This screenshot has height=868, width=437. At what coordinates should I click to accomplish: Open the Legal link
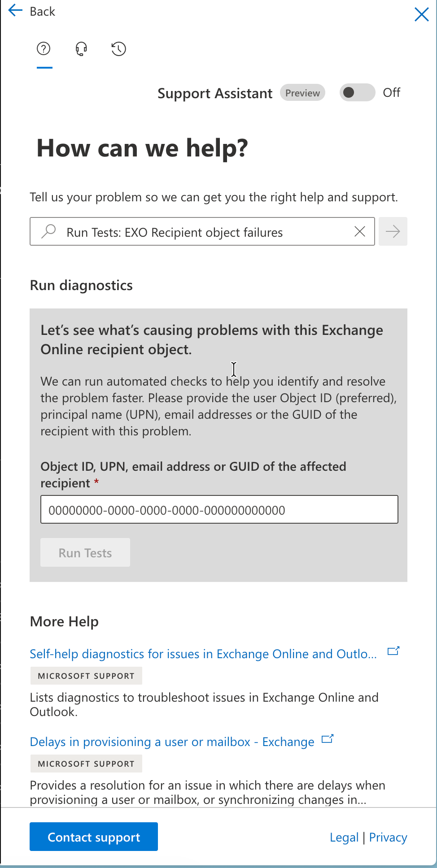[x=344, y=838]
